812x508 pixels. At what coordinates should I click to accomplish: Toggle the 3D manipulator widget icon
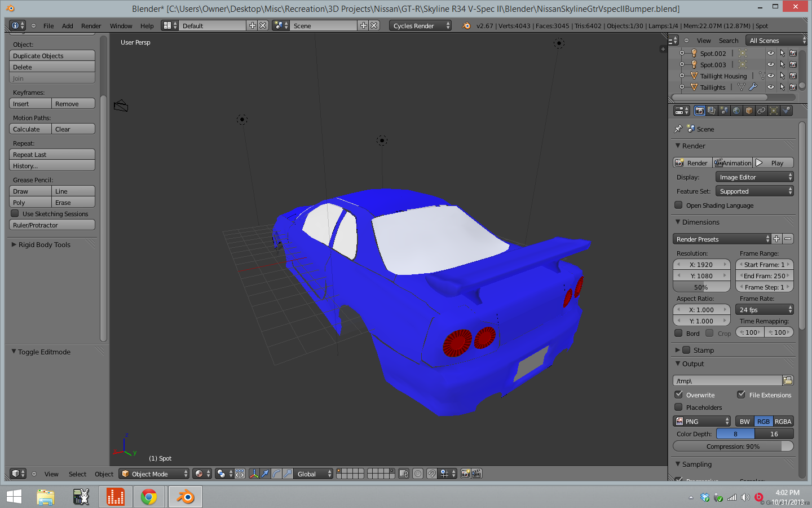[254, 474]
